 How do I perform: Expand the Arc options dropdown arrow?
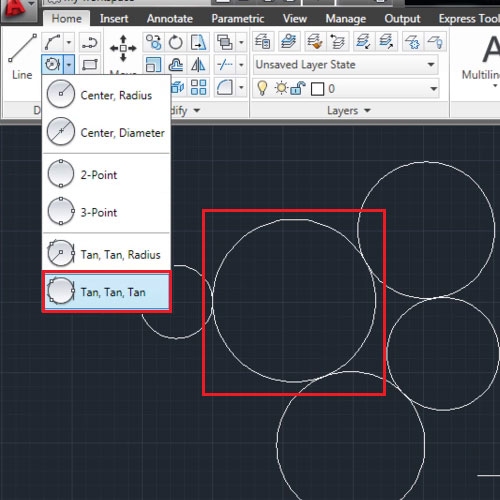pos(69,42)
